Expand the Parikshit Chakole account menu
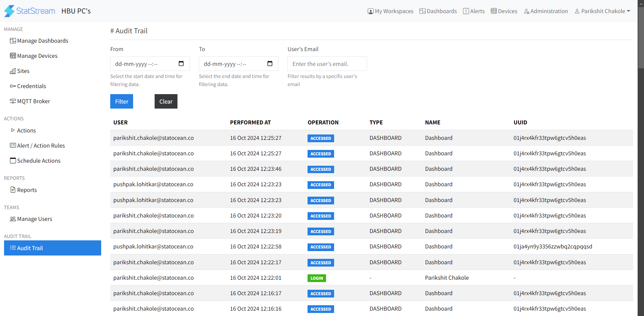 point(602,11)
